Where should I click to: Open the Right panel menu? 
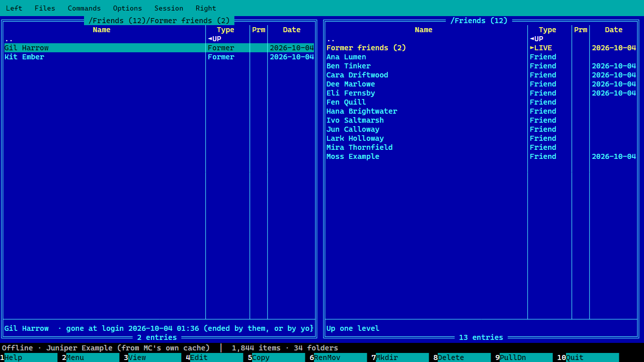tap(206, 8)
